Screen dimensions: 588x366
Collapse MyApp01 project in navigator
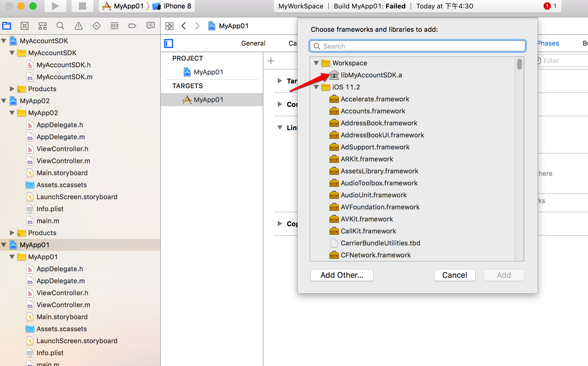[4, 245]
